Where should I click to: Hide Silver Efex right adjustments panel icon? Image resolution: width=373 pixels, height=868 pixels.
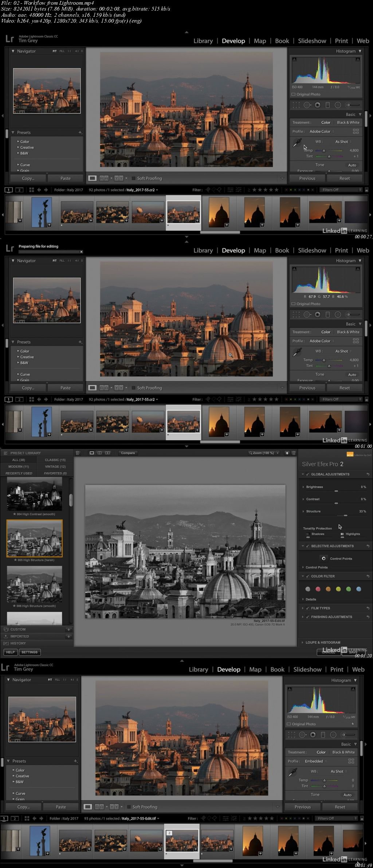(x=294, y=453)
